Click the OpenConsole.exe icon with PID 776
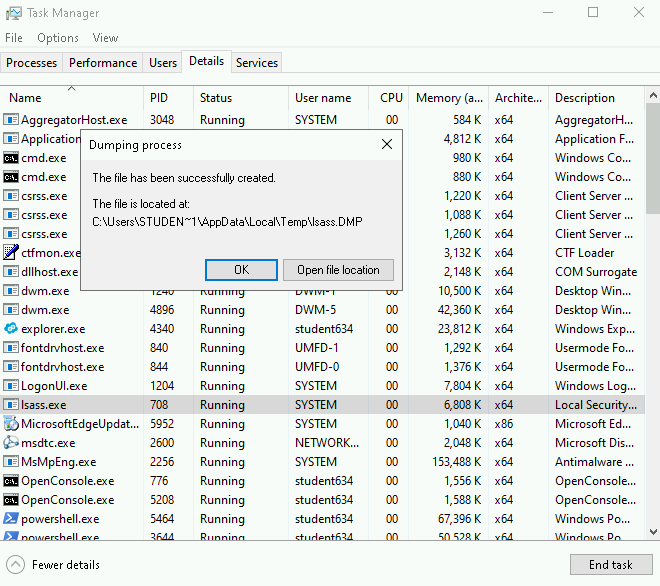 [x=11, y=480]
